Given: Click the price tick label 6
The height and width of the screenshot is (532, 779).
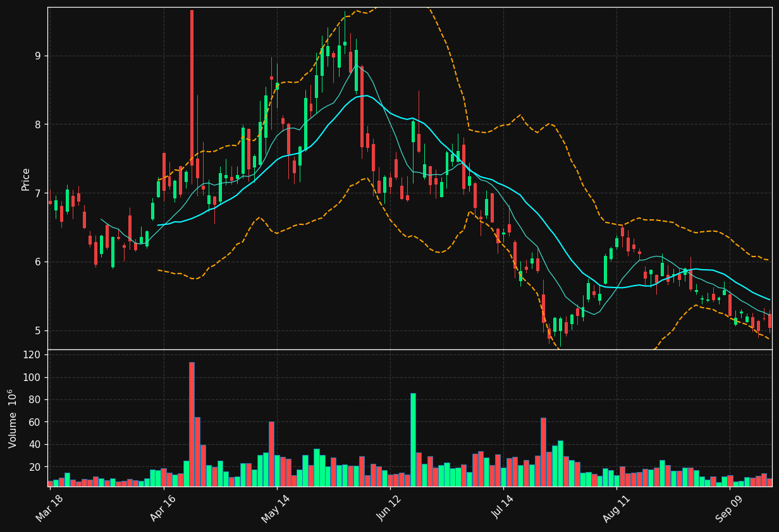Looking at the screenshot, I should pos(37,262).
